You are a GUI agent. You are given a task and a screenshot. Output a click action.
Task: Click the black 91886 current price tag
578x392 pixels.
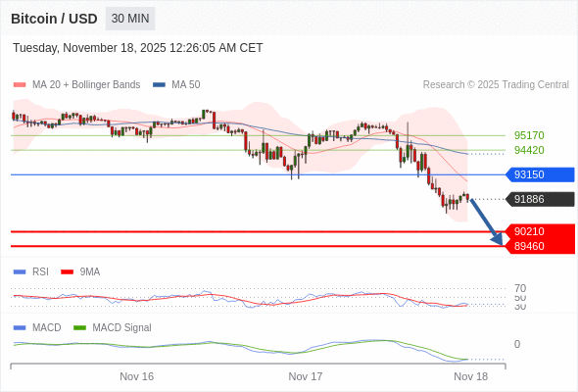pos(540,199)
